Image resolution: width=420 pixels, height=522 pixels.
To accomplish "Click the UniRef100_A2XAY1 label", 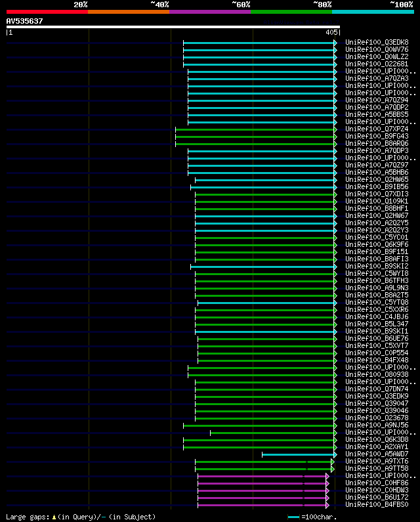I will coord(377,446).
